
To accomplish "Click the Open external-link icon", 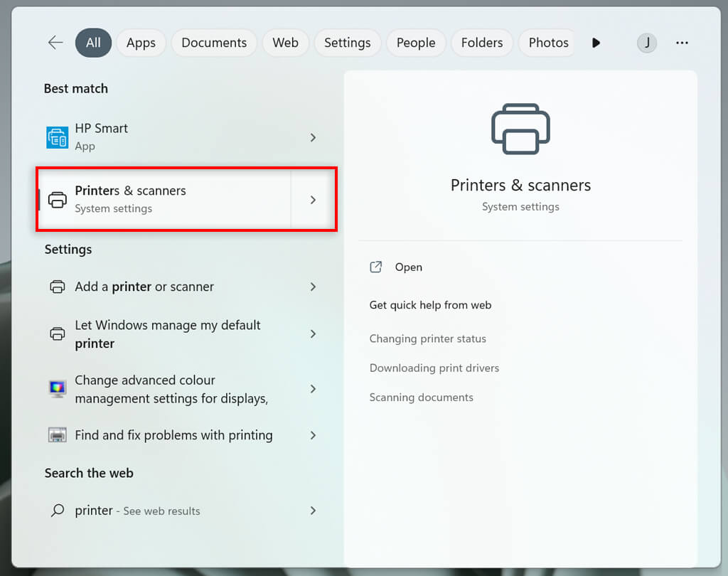I will [375, 267].
